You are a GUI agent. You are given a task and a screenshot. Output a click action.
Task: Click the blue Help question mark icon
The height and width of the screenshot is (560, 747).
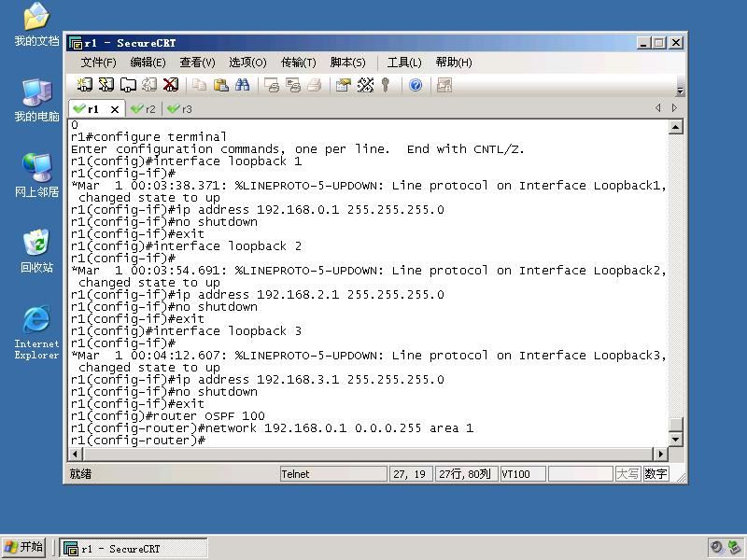coord(416,85)
